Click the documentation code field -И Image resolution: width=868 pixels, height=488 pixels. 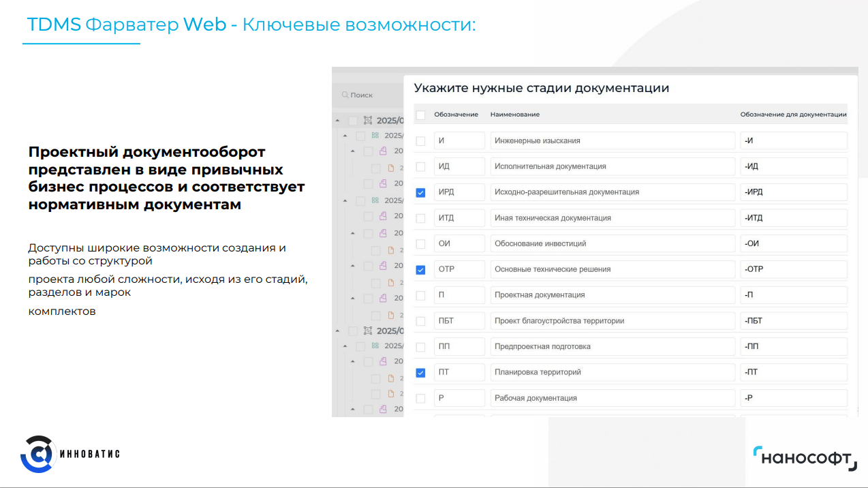(x=794, y=140)
